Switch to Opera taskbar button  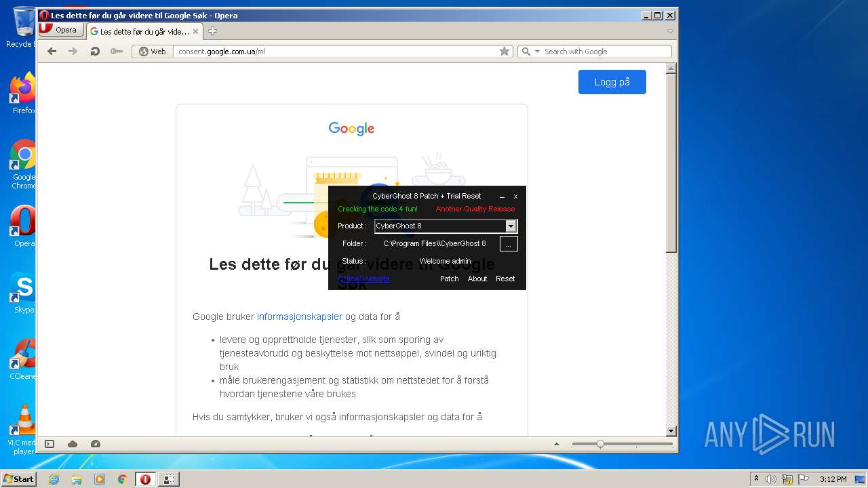pyautogui.click(x=145, y=479)
